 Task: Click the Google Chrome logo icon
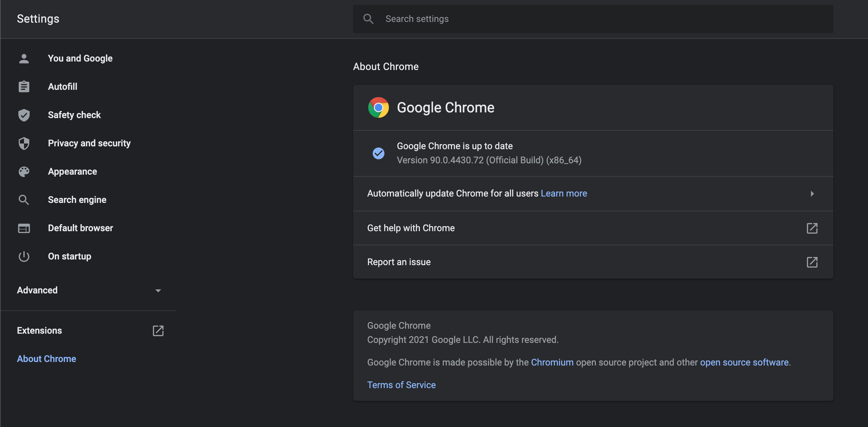tap(378, 107)
